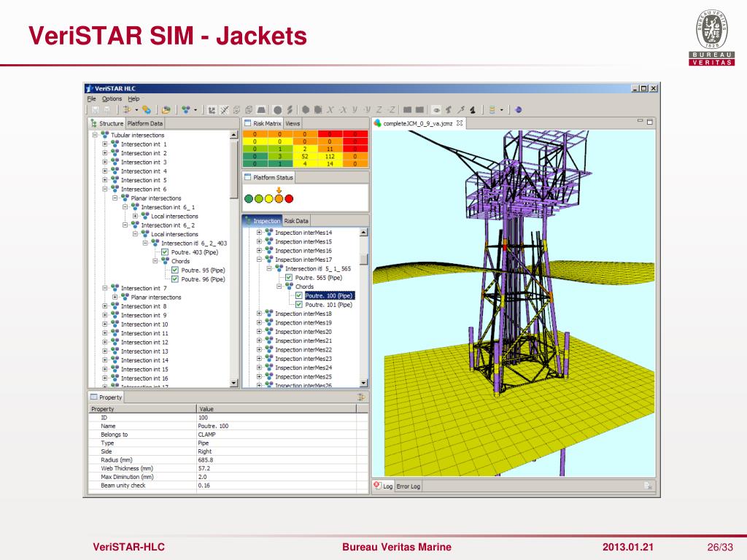This screenshot has width=747, height=560.
Task: Click the lightning bolt toolbar icon
Action: tap(290, 110)
